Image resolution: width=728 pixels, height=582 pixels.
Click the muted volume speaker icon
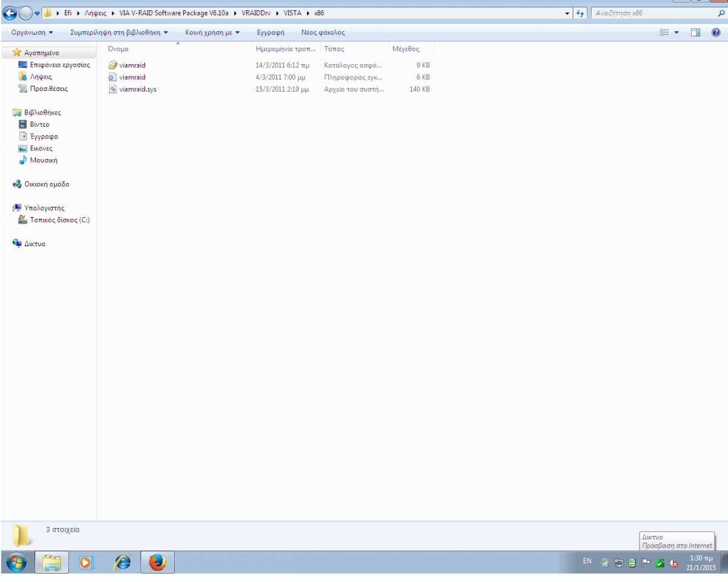point(673,562)
